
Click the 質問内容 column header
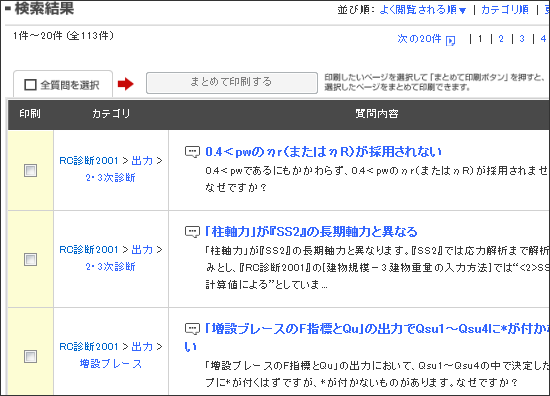coord(377,114)
